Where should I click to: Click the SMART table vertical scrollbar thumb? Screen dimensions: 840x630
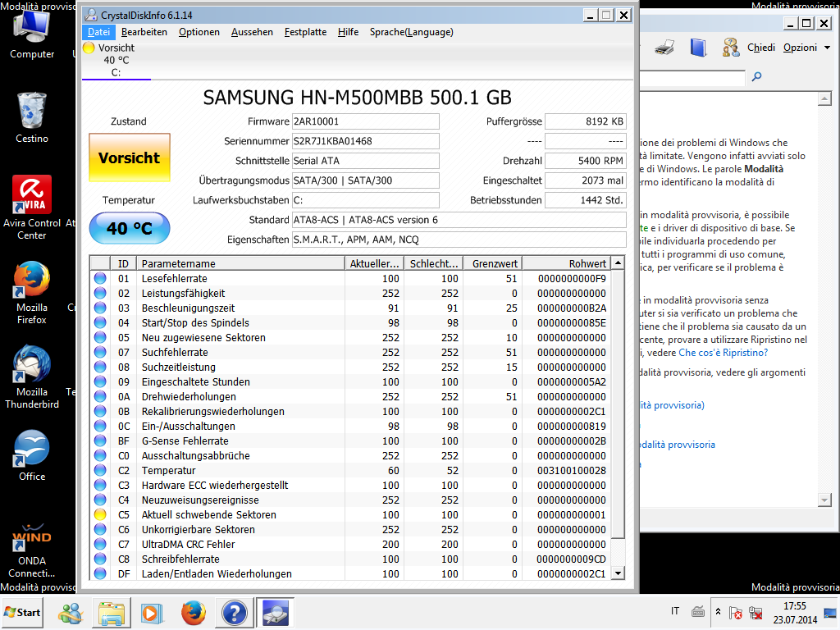(x=618, y=404)
